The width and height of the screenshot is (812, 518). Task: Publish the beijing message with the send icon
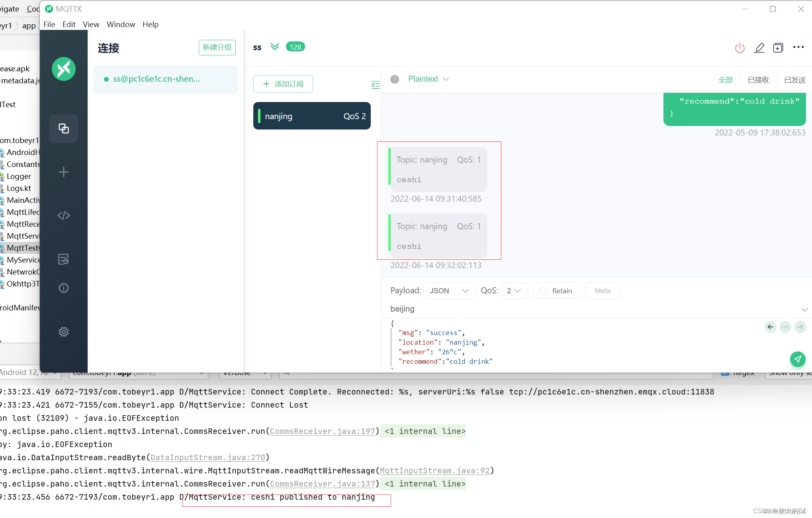(798, 359)
